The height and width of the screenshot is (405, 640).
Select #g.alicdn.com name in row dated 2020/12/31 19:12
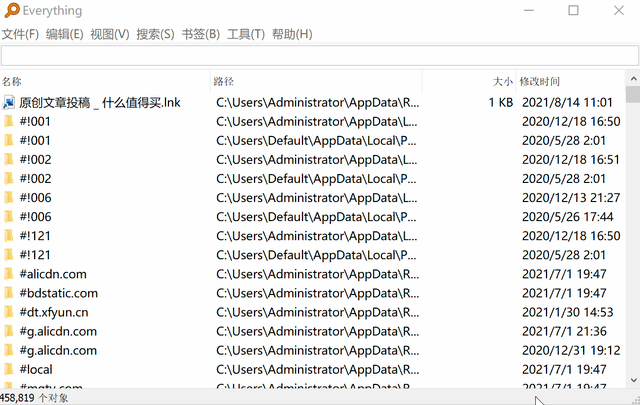(58, 350)
